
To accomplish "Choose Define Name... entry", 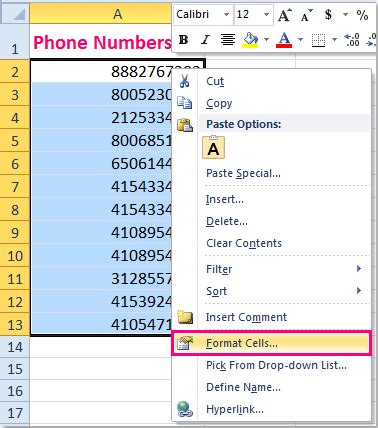I will pyautogui.click(x=271, y=387).
